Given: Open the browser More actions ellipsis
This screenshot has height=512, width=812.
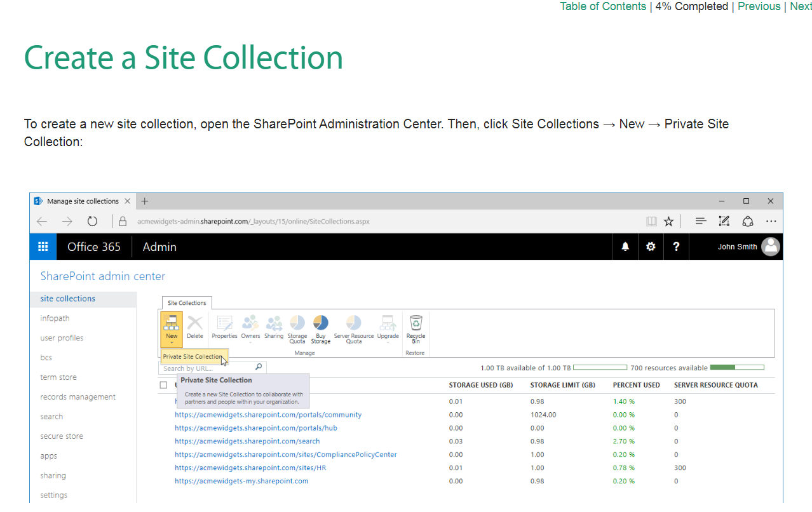Looking at the screenshot, I should click(771, 221).
